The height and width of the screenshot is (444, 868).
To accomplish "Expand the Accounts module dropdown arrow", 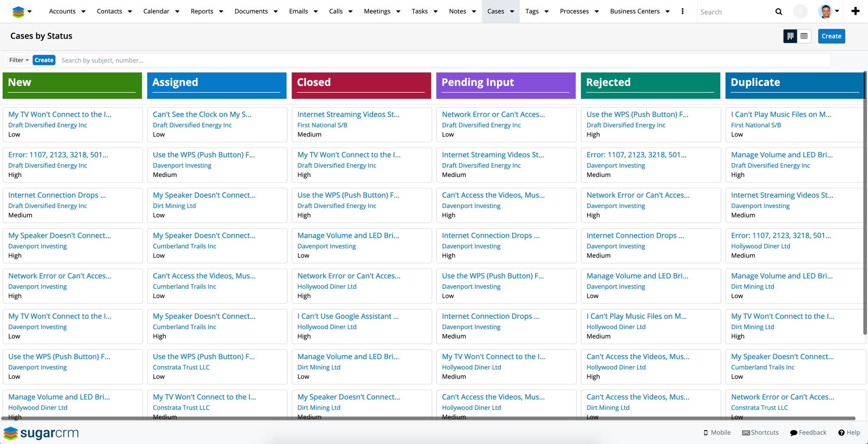I will [83, 12].
